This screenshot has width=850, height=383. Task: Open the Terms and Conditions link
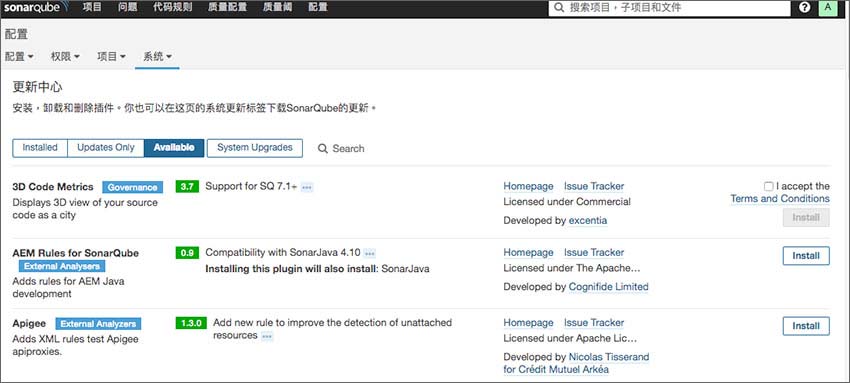(780, 199)
